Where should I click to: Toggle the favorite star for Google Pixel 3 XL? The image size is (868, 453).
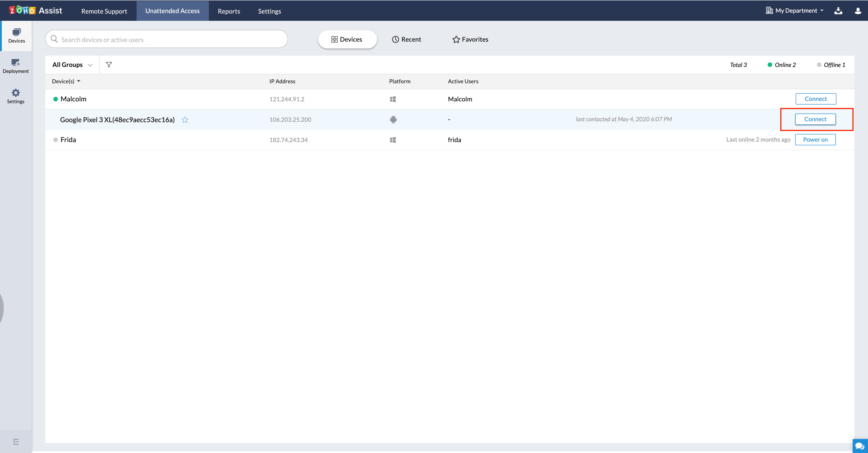tap(185, 119)
